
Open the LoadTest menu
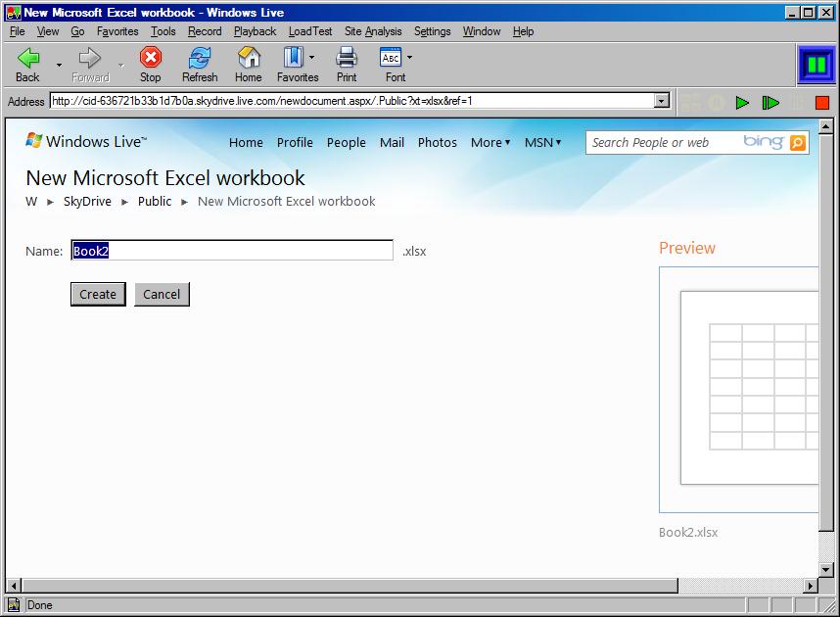coord(310,31)
